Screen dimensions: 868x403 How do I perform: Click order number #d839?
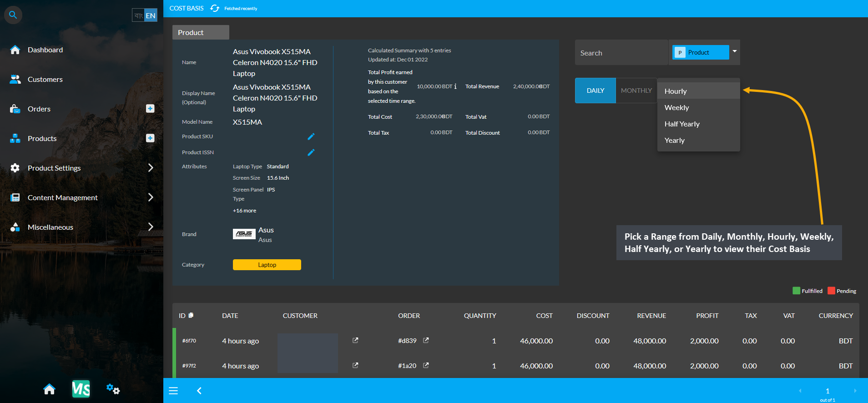(x=407, y=341)
